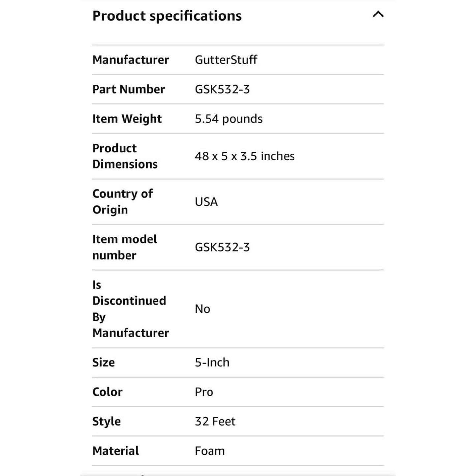Click the Manufacturer label
Viewport: 476px width, 476px height.
point(130,60)
